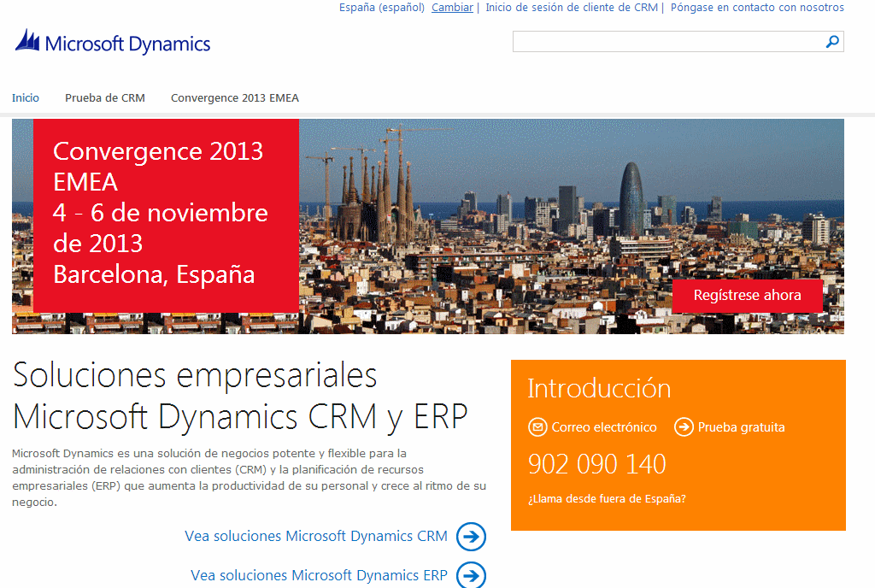
Task: Focus the search text box
Action: point(667,41)
